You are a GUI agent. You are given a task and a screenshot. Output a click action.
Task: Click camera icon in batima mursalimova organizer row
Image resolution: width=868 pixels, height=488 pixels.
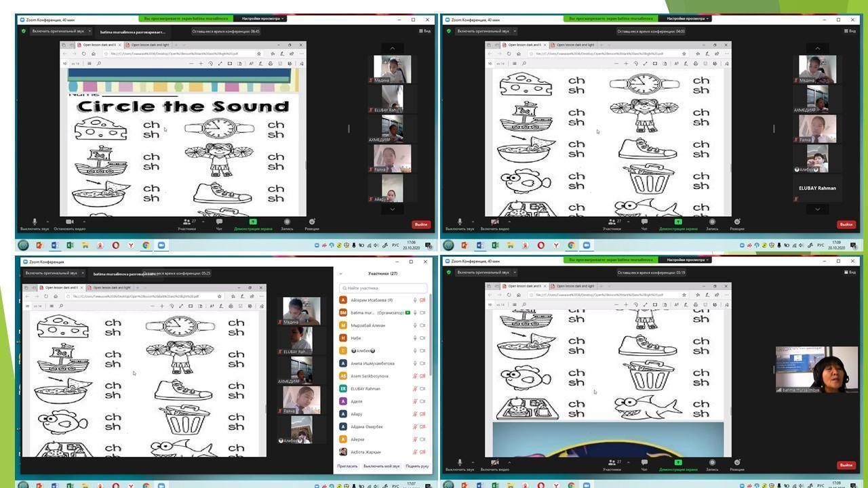422,313
